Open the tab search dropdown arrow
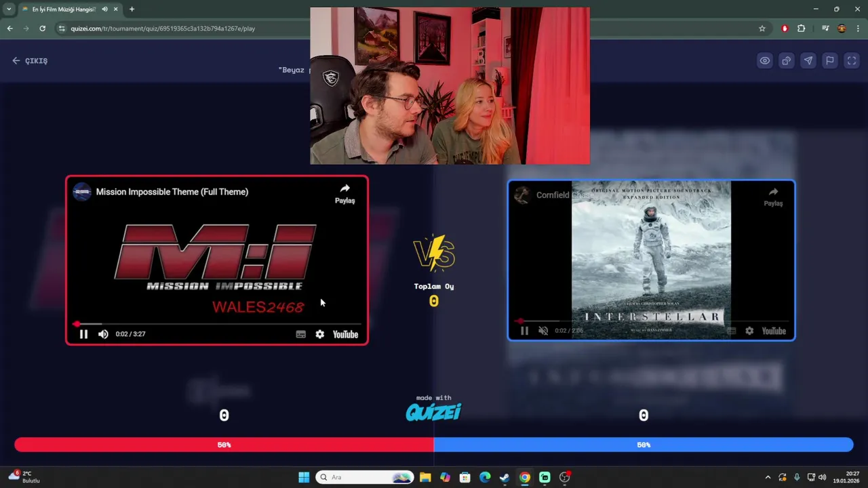868x488 pixels. pos(9,9)
